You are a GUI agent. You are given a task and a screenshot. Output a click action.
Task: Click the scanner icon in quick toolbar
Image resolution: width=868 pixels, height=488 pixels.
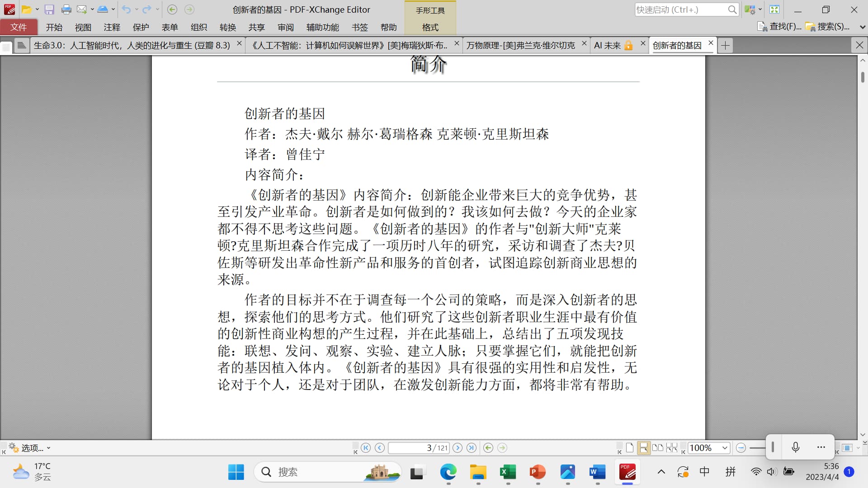coord(103,9)
